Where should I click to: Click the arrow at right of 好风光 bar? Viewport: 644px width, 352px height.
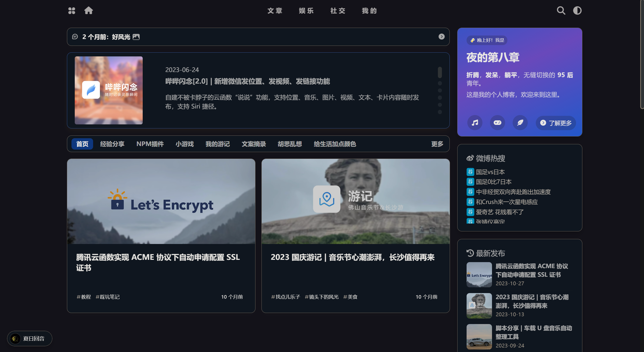(441, 37)
